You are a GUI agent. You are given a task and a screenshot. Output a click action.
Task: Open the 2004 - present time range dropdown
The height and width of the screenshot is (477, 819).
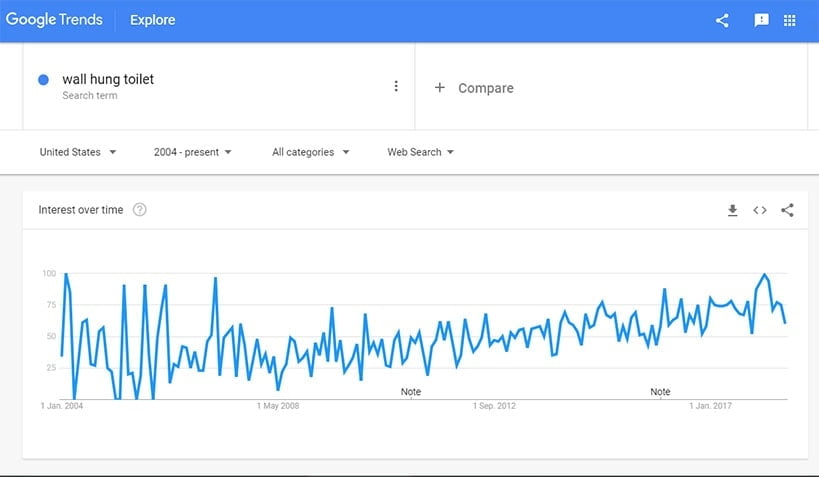193,152
